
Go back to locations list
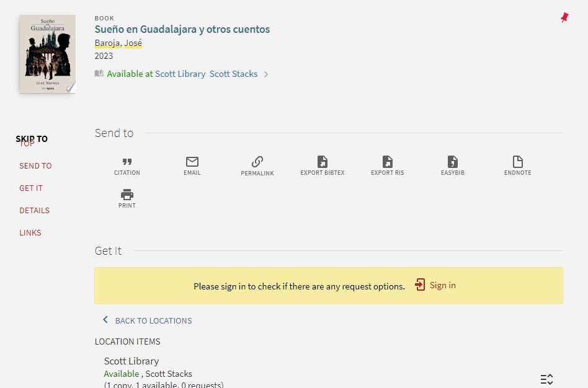tap(148, 320)
